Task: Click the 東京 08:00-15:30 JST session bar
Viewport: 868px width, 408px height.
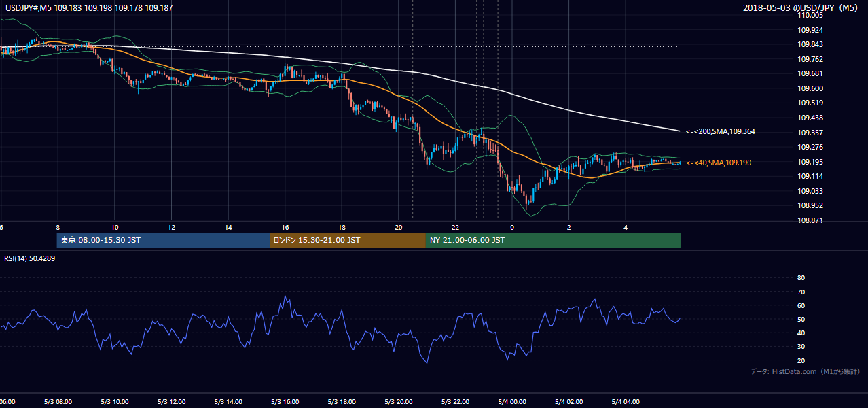Action: pyautogui.click(x=163, y=240)
